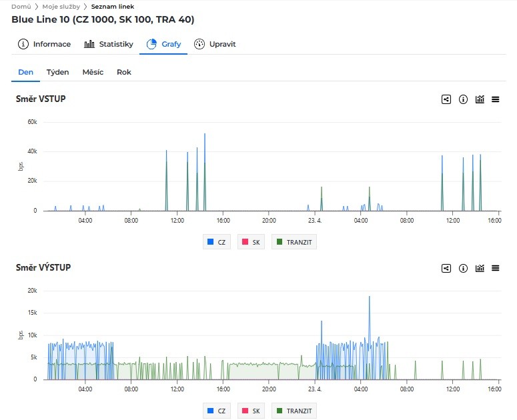Click the Směr VÝSTUP chart heading
This screenshot has width=517, height=420.
click(43, 267)
